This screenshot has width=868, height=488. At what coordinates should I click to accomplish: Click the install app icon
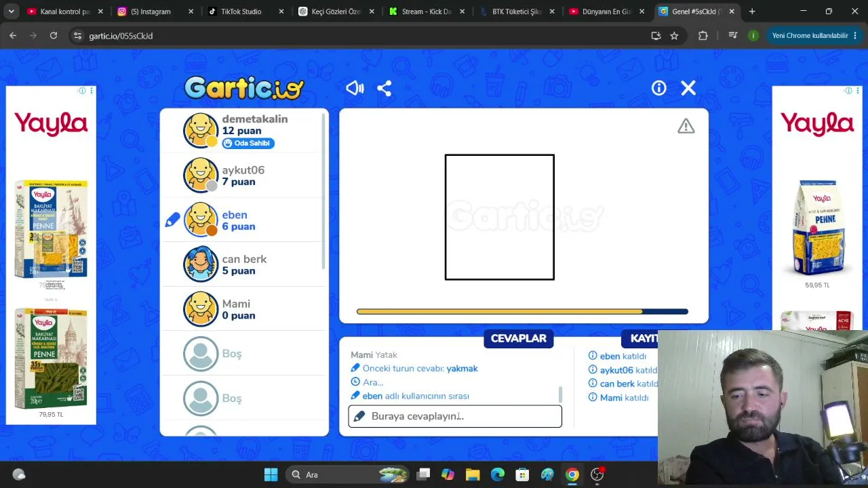pyautogui.click(x=656, y=36)
